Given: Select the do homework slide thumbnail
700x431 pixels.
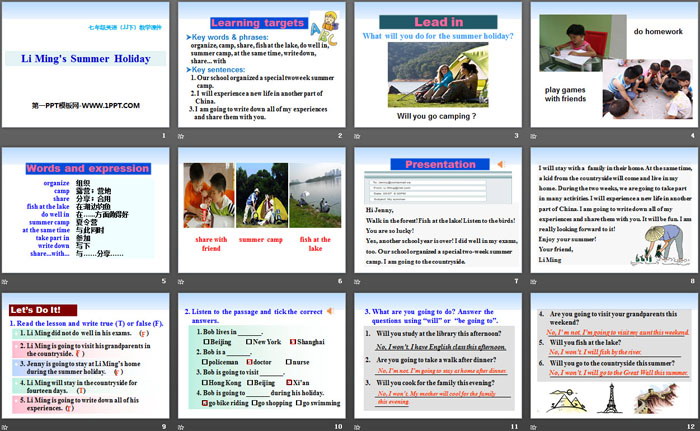Looking at the screenshot, I should click(x=614, y=64).
